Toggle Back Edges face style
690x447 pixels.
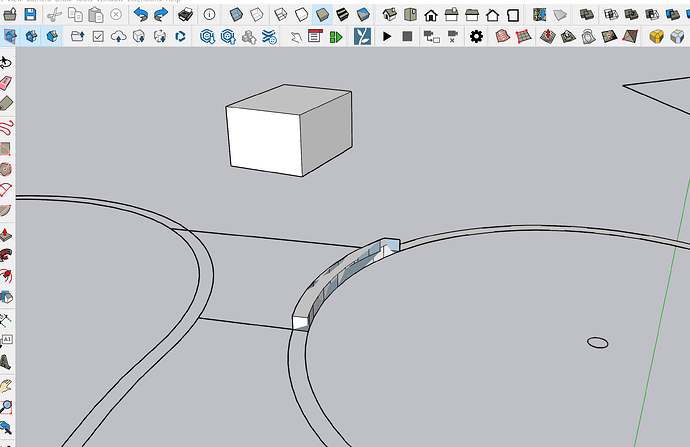tap(257, 15)
